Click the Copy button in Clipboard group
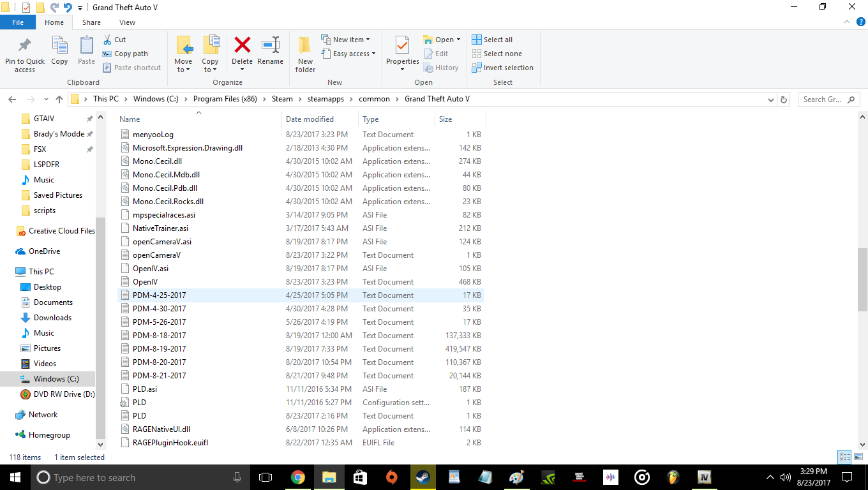868x490 pixels. point(59,50)
